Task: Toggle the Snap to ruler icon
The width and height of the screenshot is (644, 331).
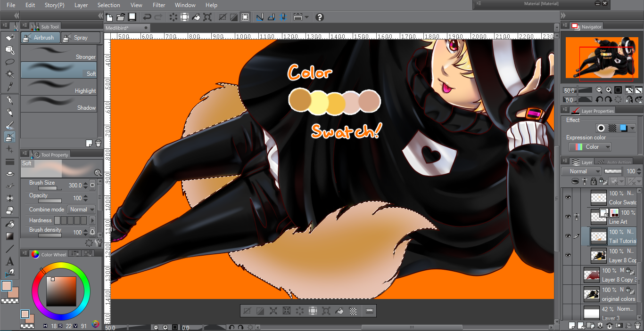Action: 260,17
